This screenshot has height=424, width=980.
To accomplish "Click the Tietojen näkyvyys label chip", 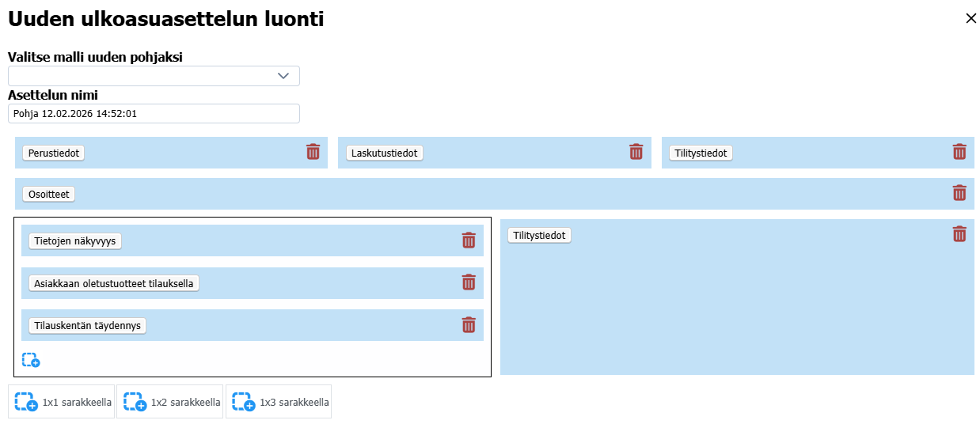I will point(75,241).
